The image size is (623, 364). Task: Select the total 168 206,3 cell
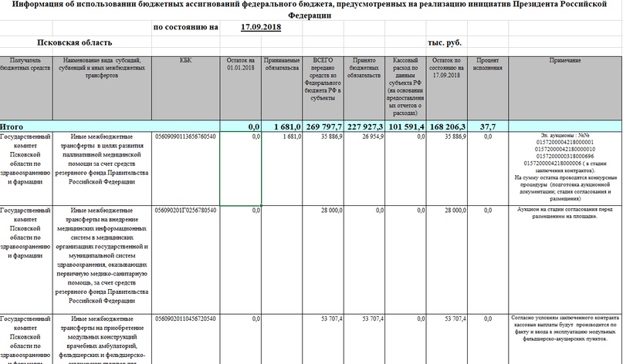[446, 126]
